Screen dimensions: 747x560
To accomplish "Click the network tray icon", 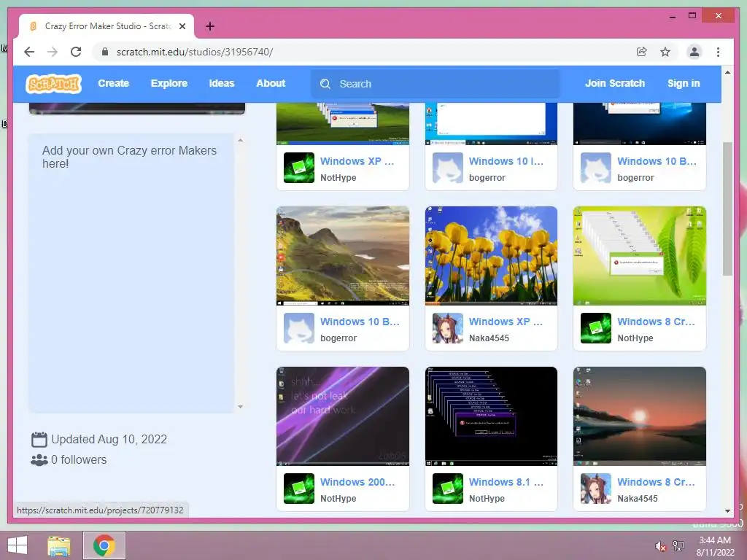I will tap(678, 545).
